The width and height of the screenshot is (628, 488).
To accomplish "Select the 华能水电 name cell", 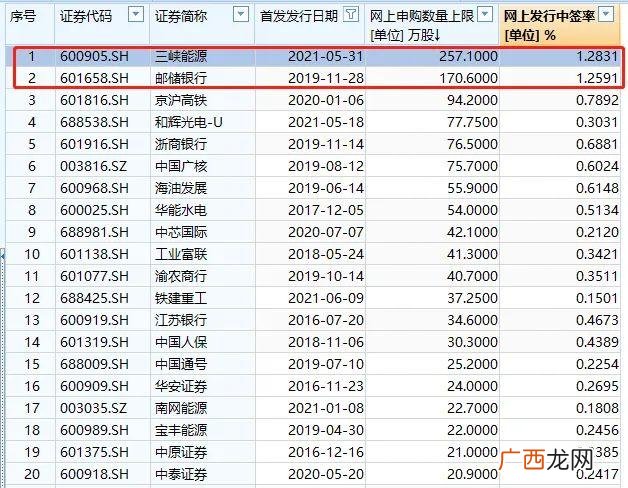I will click(181, 210).
